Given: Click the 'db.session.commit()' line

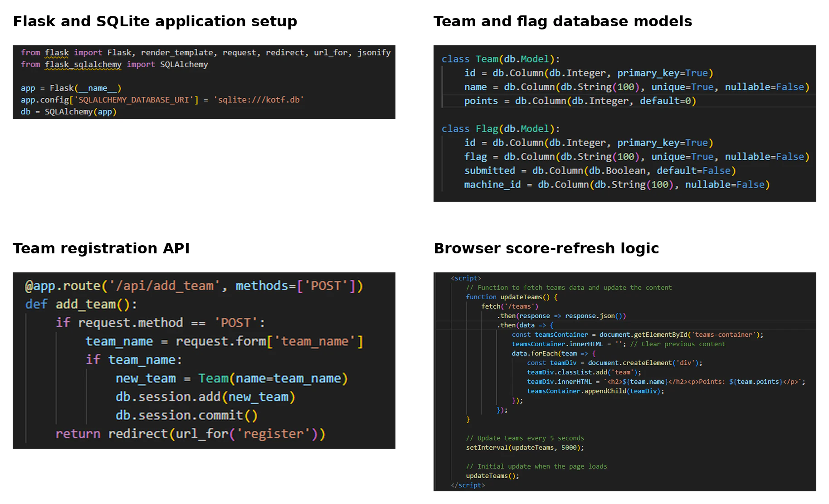Looking at the screenshot, I should [x=186, y=416].
